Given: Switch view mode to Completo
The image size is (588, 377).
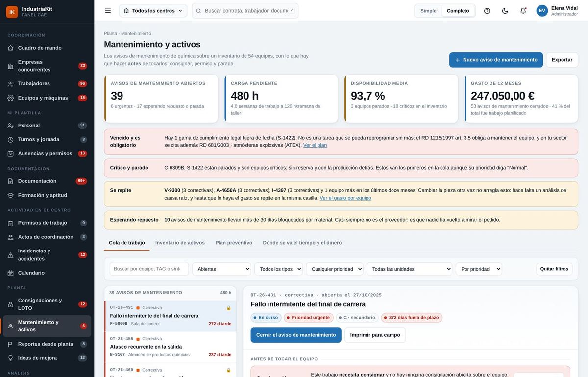Looking at the screenshot, I should click(458, 11).
